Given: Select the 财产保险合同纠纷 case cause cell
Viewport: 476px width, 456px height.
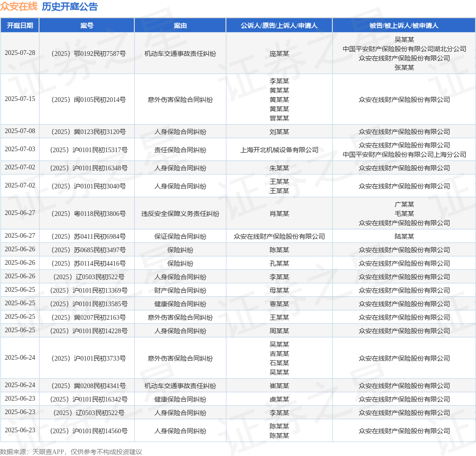Looking at the screenshot, I should 180,290.
